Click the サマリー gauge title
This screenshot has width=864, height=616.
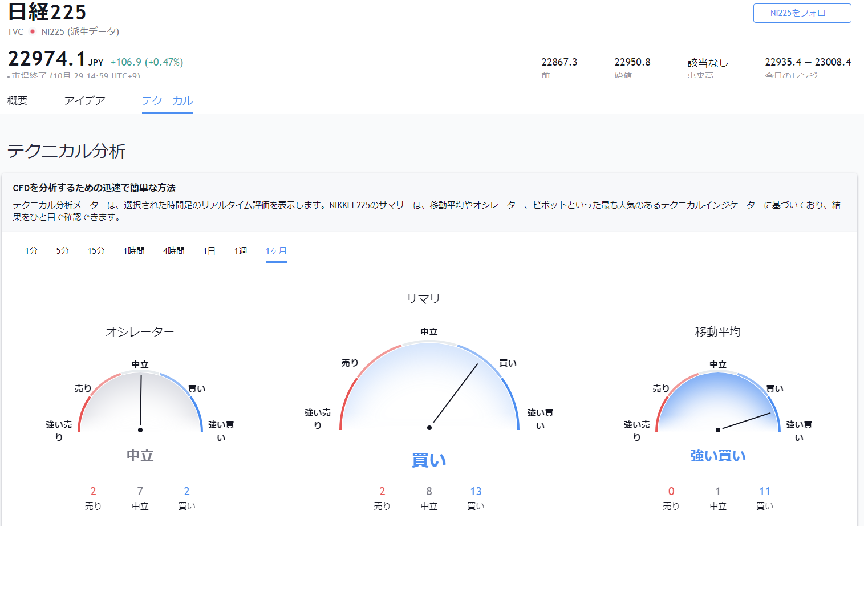click(429, 299)
